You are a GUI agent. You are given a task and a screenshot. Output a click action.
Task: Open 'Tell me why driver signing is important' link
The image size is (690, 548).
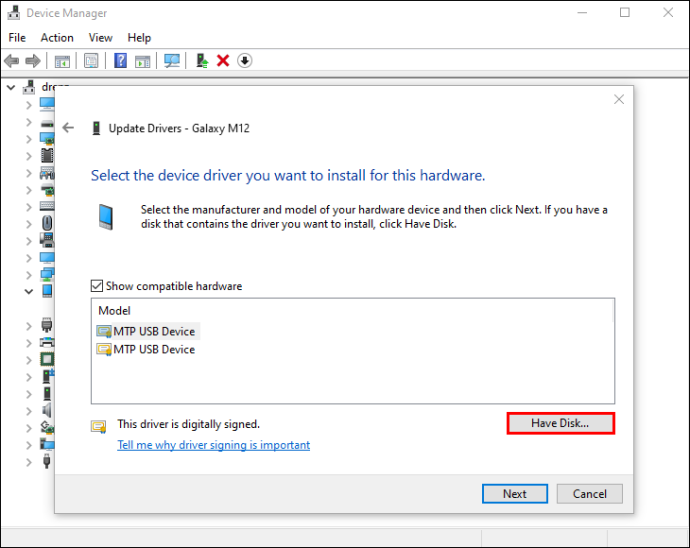click(x=213, y=445)
